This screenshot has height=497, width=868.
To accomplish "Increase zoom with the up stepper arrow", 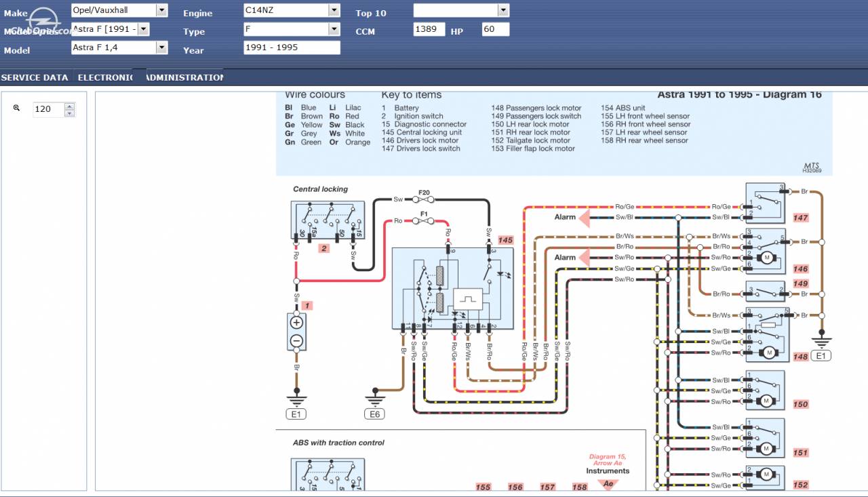I will pyautogui.click(x=69, y=106).
